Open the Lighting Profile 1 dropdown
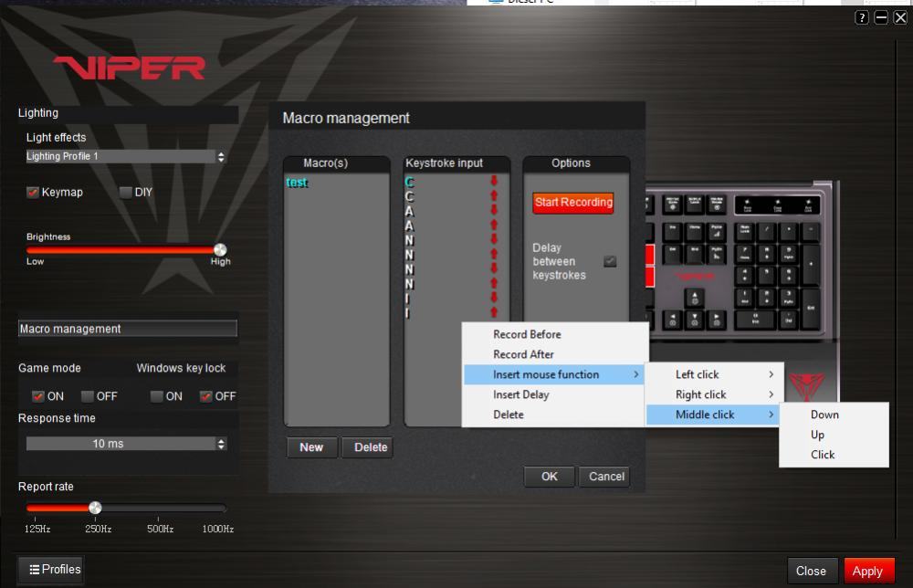The width and height of the screenshot is (913, 588). [x=126, y=157]
